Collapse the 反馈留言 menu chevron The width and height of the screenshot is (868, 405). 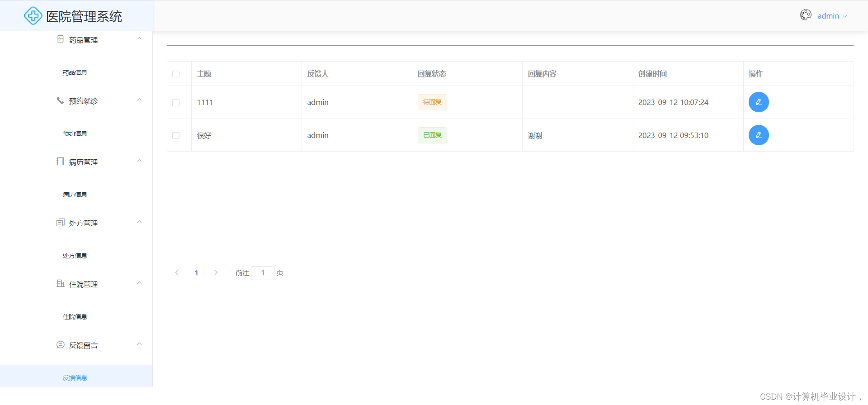point(139,344)
